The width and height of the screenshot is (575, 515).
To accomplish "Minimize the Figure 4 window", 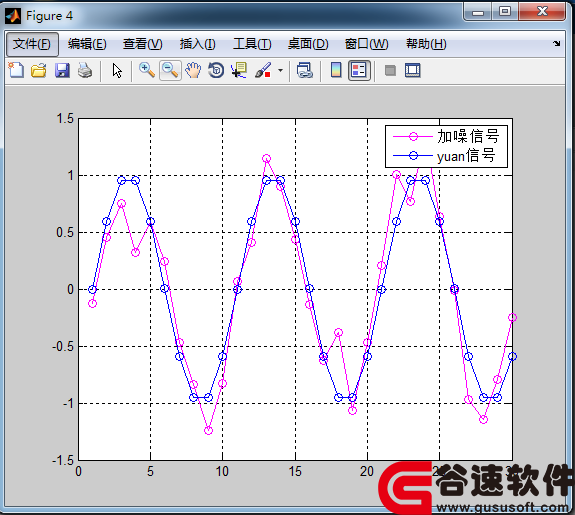I will tap(478, 12).
